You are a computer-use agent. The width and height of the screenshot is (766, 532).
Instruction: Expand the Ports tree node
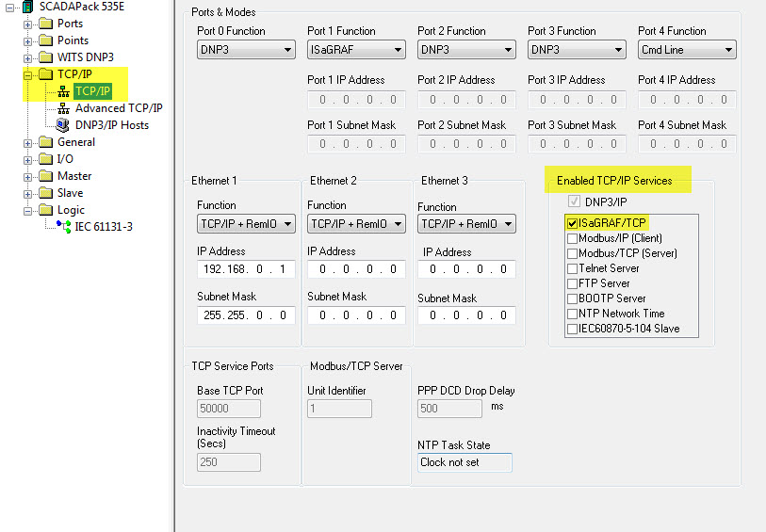tap(28, 24)
